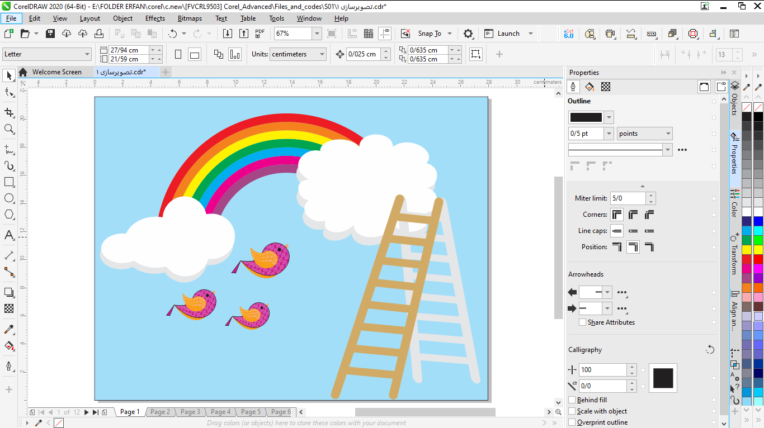Open the Letter page size dropdown
Image resolution: width=764 pixels, height=428 pixels.
click(87, 54)
